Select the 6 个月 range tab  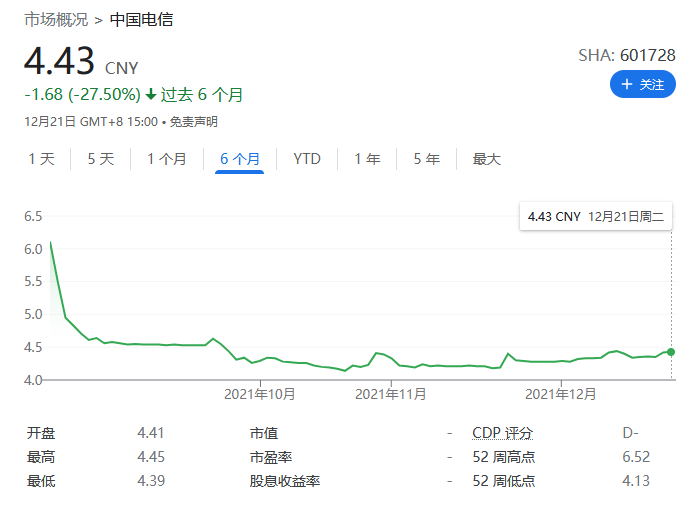tap(240, 159)
